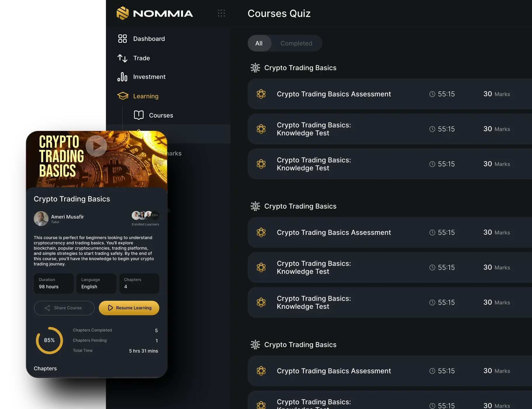Viewport: 532px width, 409px height.
Task: Open the grid dots app menu
Action: tap(221, 13)
